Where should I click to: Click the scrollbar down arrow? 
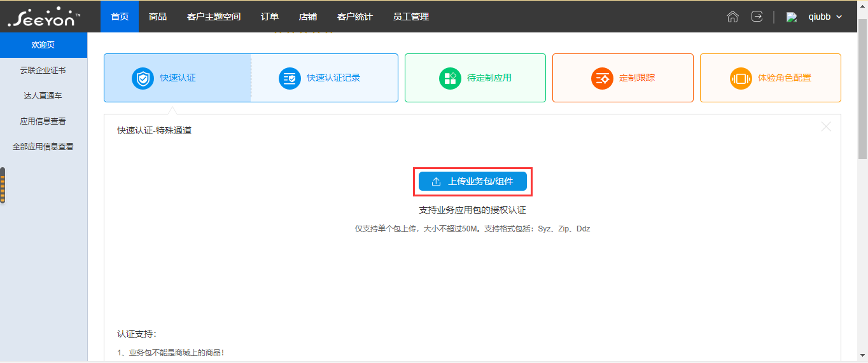(x=863, y=355)
